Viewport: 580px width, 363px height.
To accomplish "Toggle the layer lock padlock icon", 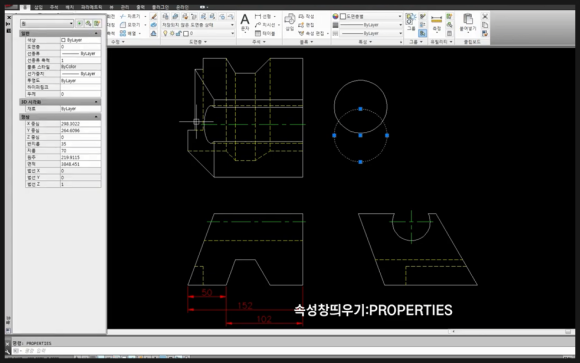I will (x=179, y=33).
